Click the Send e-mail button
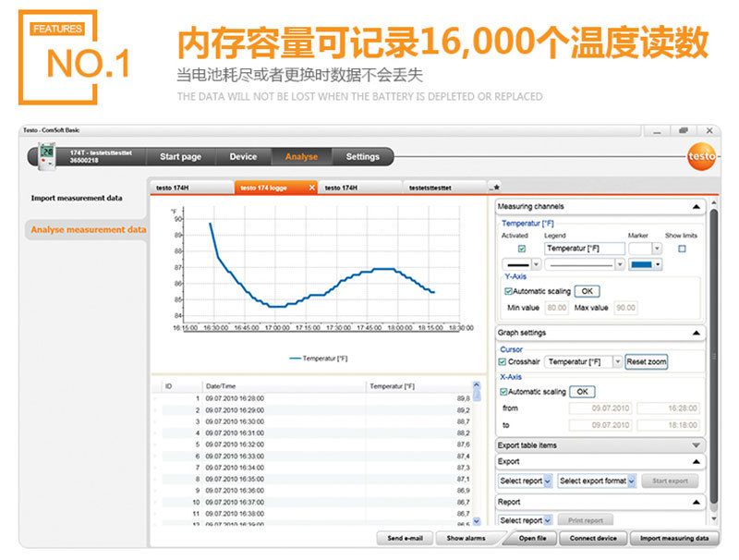 (405, 538)
